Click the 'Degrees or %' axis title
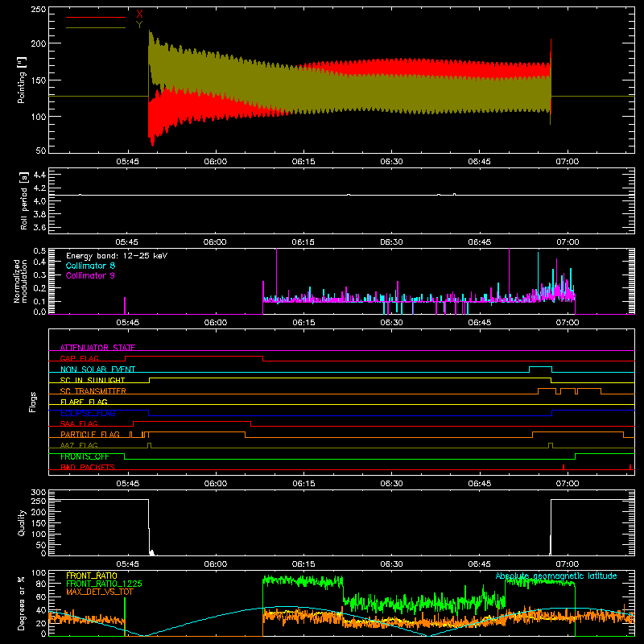 (x=22, y=603)
